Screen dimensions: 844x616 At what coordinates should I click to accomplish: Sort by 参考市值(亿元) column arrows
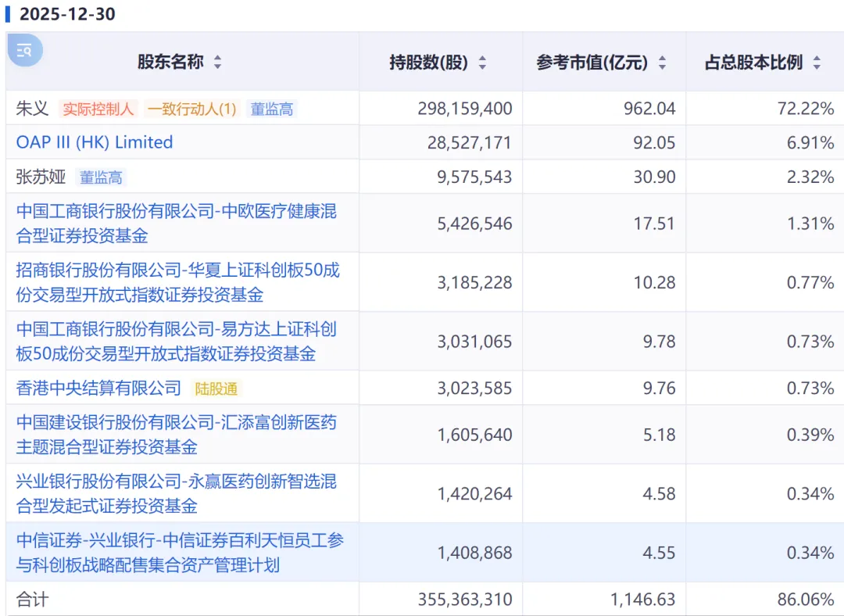click(662, 63)
